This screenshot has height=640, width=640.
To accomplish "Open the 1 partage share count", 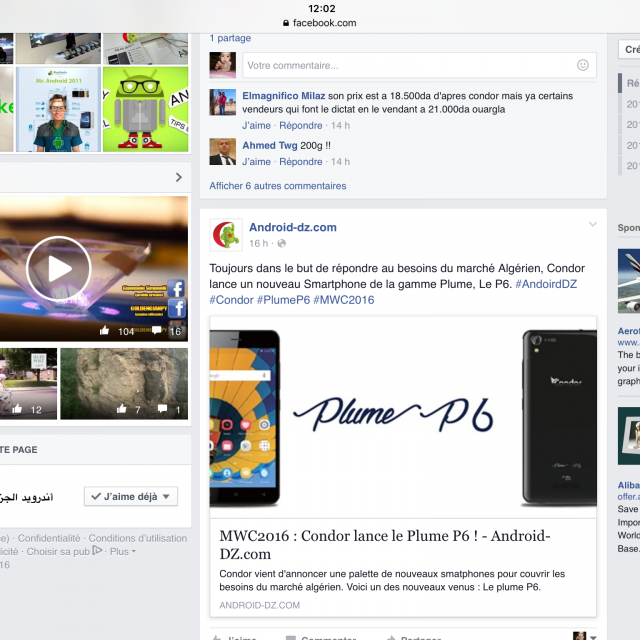I will (x=230, y=38).
